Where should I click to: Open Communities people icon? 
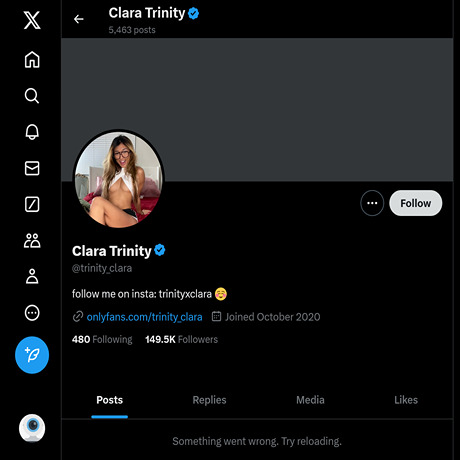tap(32, 240)
